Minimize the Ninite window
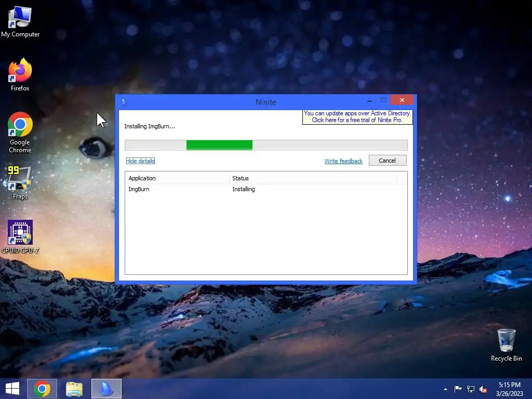 (369, 100)
